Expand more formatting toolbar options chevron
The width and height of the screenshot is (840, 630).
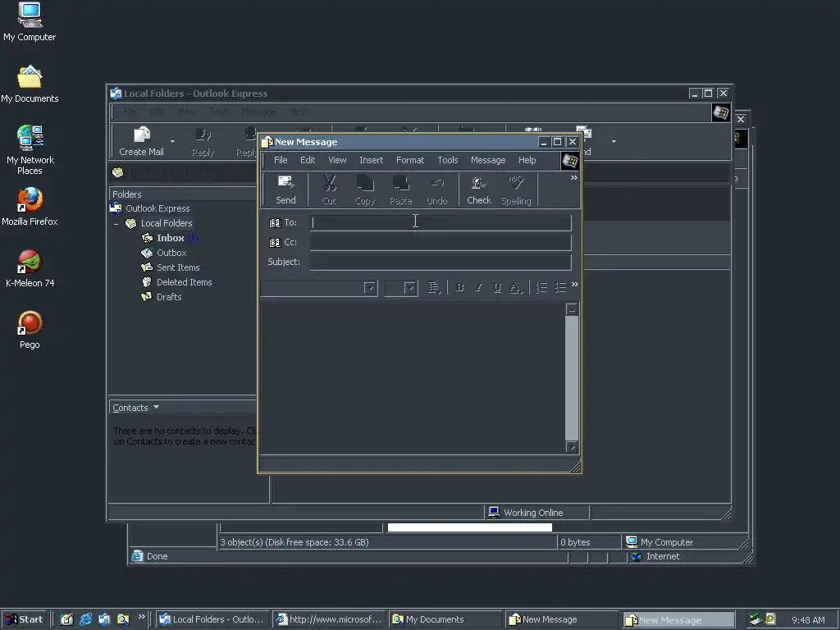[575, 285]
